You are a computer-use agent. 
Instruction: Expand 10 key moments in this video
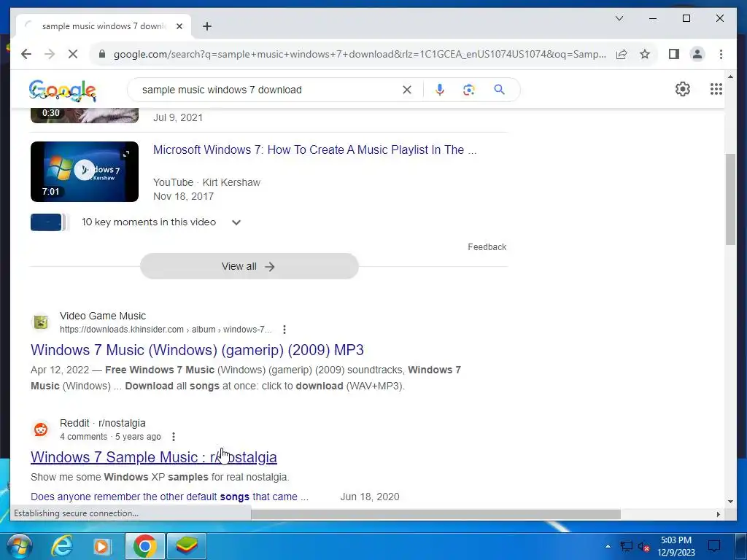[x=236, y=222]
